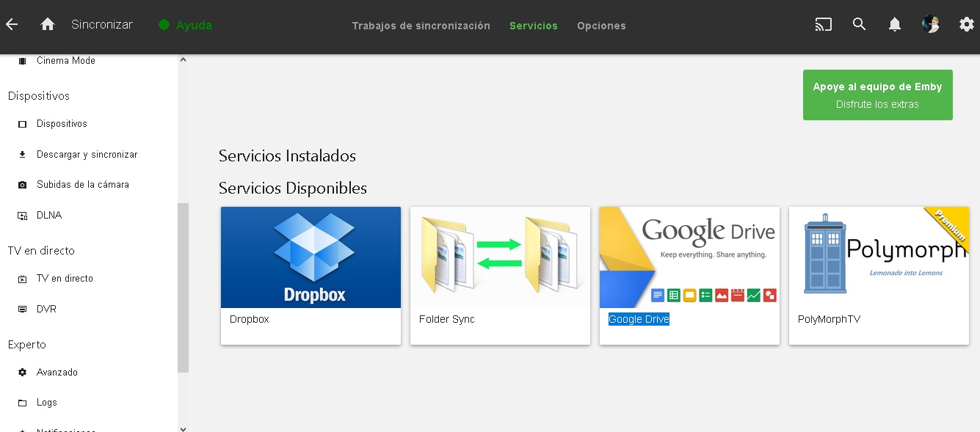
Task: Open the PolyMorphTV premium thumbnail
Action: (x=879, y=257)
